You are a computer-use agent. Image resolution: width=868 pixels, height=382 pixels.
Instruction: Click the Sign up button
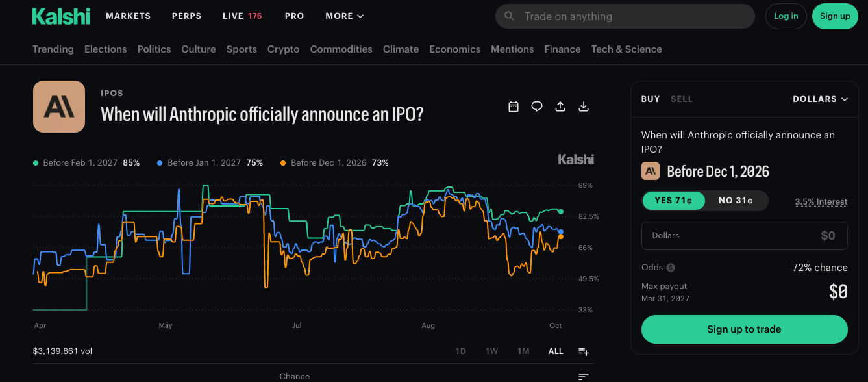(835, 16)
